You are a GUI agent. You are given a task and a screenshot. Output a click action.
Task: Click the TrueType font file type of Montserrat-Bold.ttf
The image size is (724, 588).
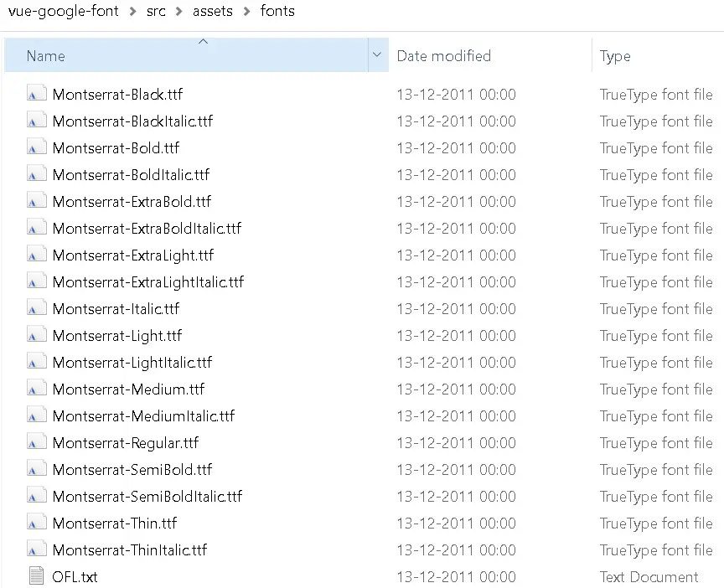(656, 147)
